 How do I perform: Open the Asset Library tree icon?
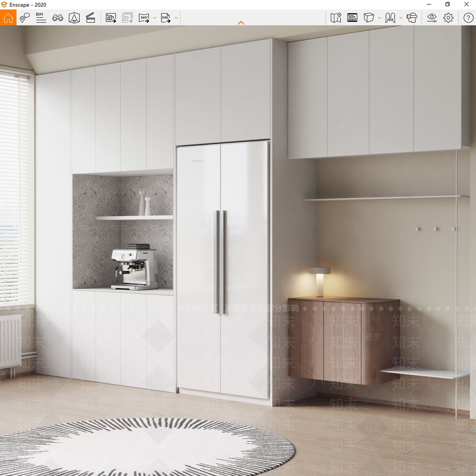(74, 18)
